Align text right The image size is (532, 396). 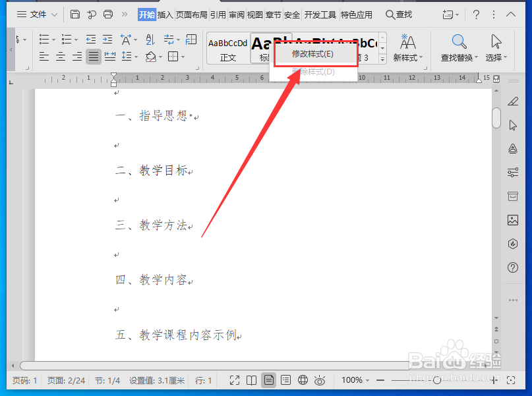(77, 56)
